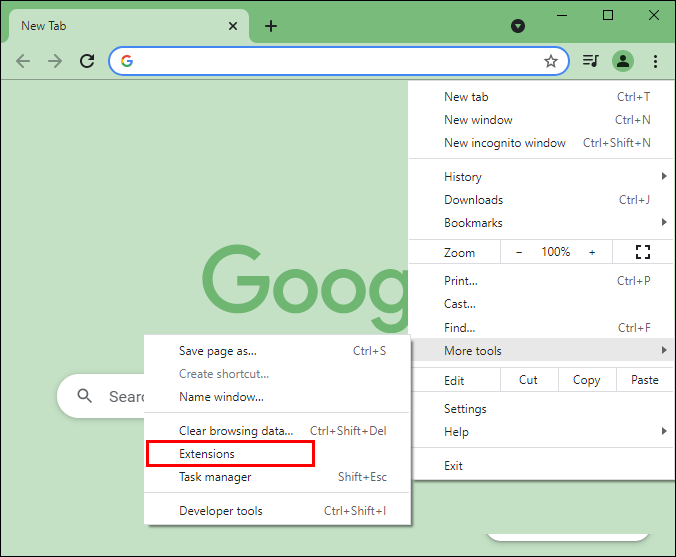Click Copy in the Edit row
This screenshot has width=676, height=557.
click(586, 380)
